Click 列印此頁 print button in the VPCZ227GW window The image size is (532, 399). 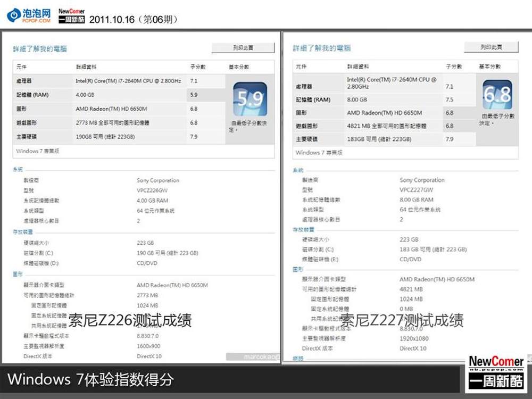491,47
